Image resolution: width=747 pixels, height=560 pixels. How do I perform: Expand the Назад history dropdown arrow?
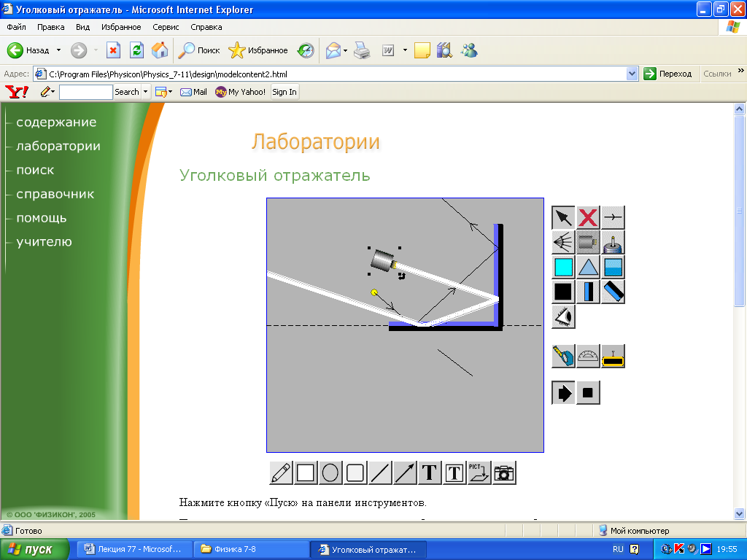click(x=58, y=50)
